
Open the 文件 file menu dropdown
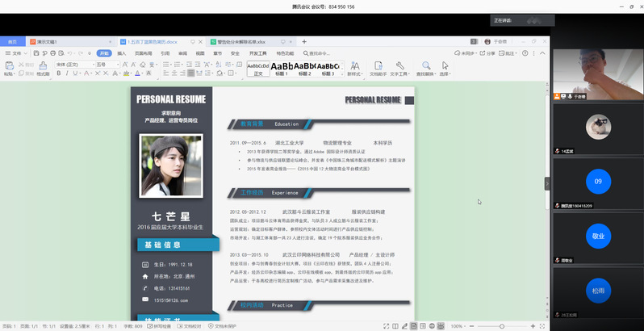(x=17, y=53)
